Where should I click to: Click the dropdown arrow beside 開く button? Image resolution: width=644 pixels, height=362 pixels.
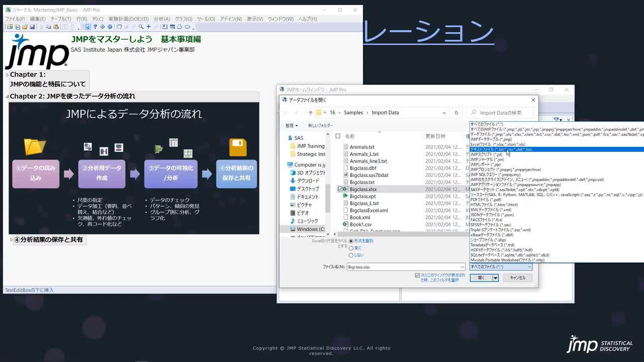(496, 278)
